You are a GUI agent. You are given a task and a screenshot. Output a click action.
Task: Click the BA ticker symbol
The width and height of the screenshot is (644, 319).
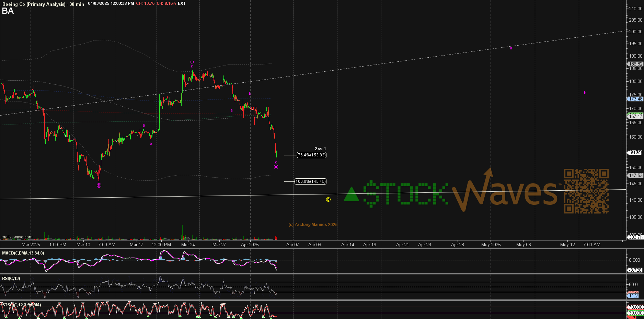tap(8, 11)
